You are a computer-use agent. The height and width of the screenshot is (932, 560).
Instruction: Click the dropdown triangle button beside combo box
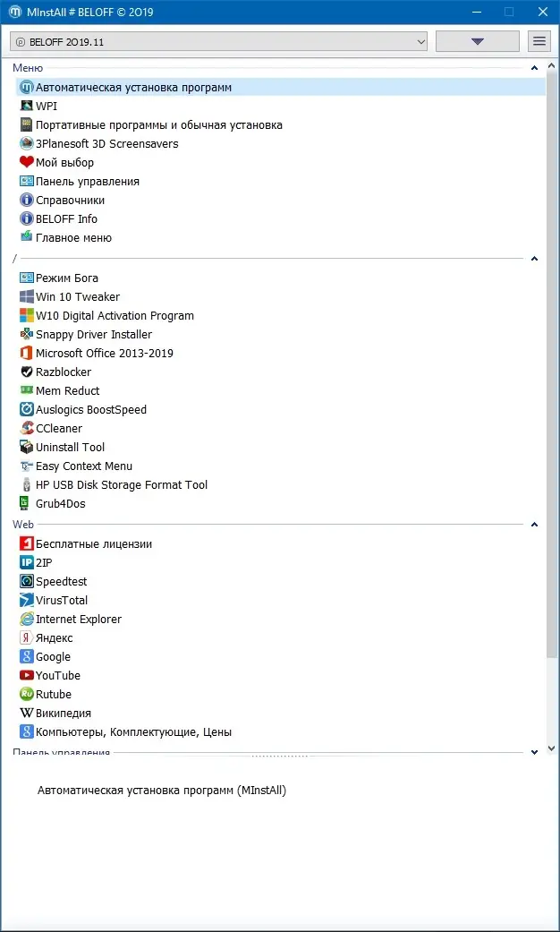(x=477, y=41)
